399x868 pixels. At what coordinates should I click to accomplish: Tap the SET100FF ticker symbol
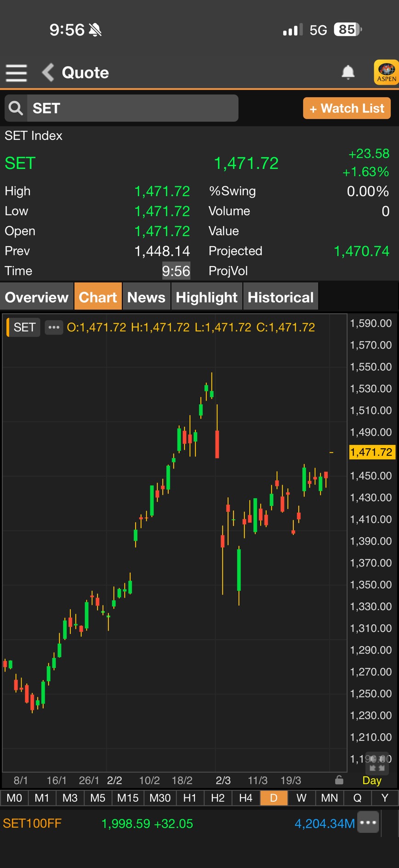tap(32, 823)
